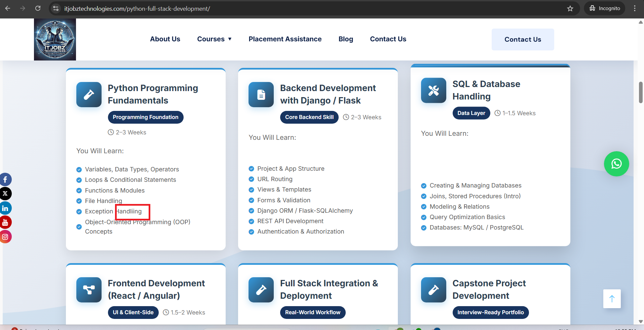Image resolution: width=644 pixels, height=330 pixels.
Task: Click the Core Backend Skill badge
Action: click(x=309, y=117)
